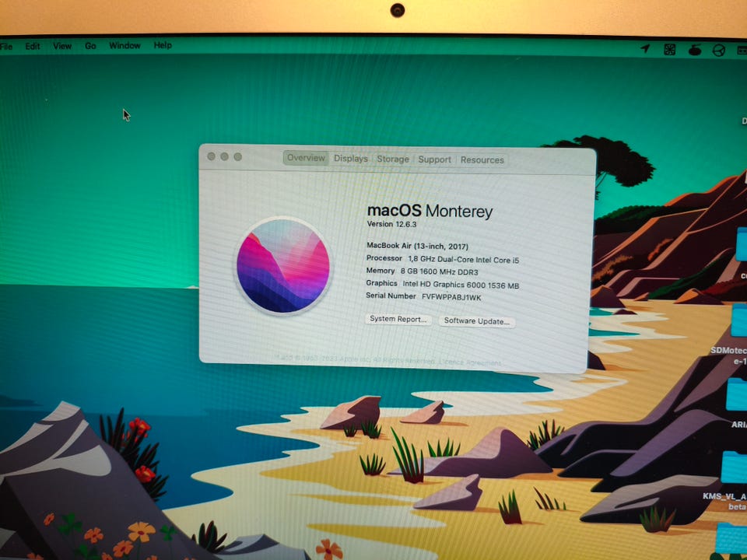The width and height of the screenshot is (747, 560).
Task: Click the macOS Monterey title text
Action: [430, 211]
